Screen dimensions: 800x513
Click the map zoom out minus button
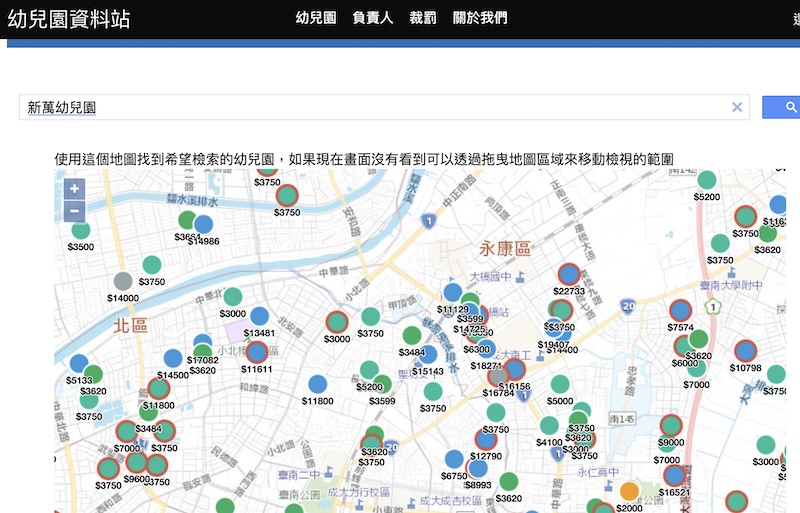tap(74, 211)
